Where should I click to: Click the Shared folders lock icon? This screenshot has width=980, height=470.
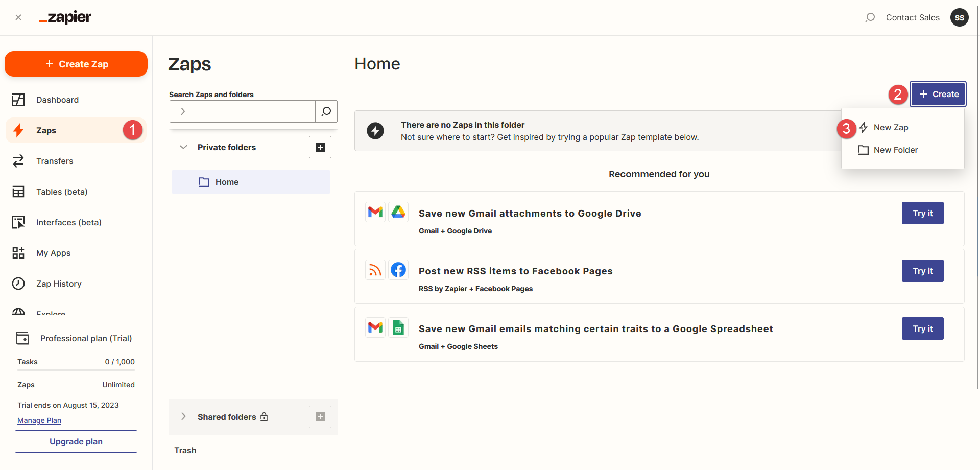(x=264, y=416)
